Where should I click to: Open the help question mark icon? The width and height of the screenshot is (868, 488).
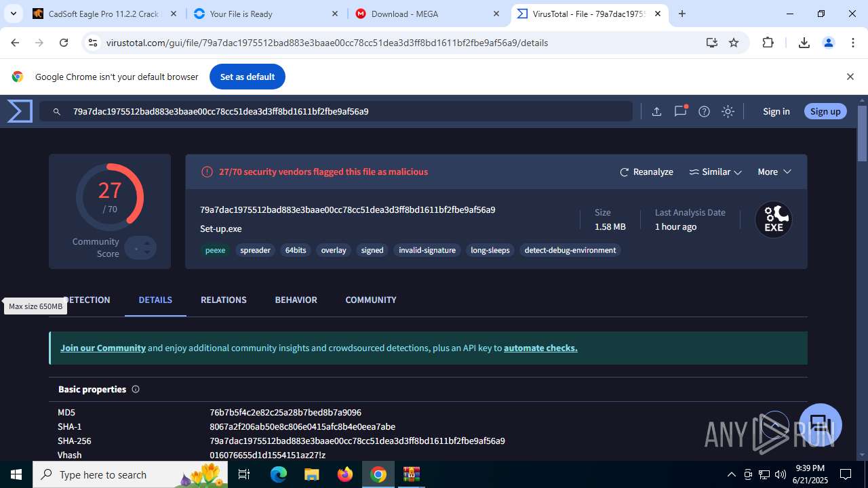(x=704, y=112)
